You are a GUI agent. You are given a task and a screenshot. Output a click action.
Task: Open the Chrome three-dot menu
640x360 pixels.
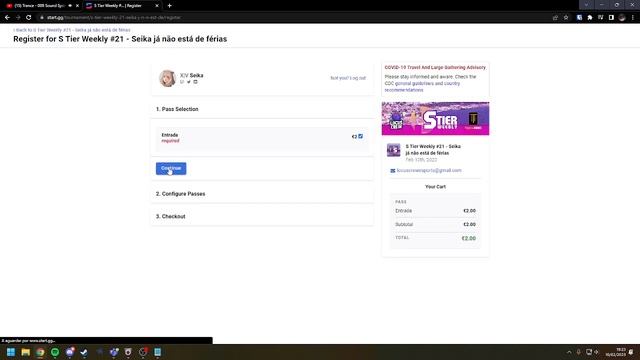point(633,18)
